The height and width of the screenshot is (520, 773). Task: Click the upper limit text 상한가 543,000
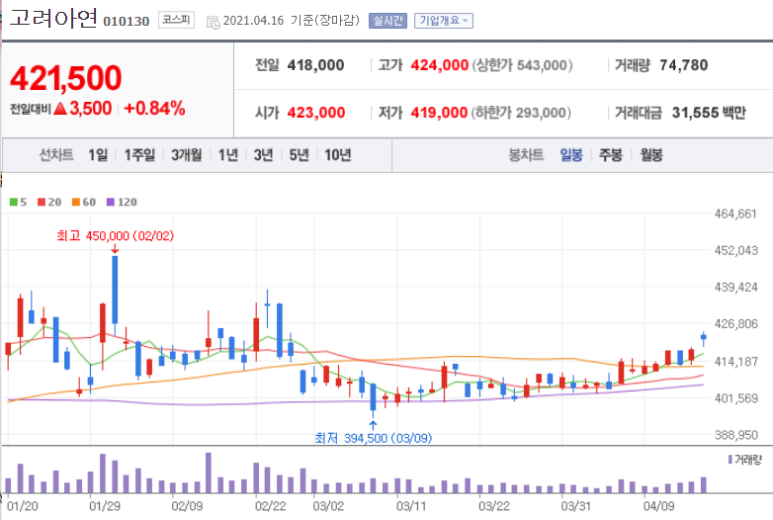click(522, 65)
